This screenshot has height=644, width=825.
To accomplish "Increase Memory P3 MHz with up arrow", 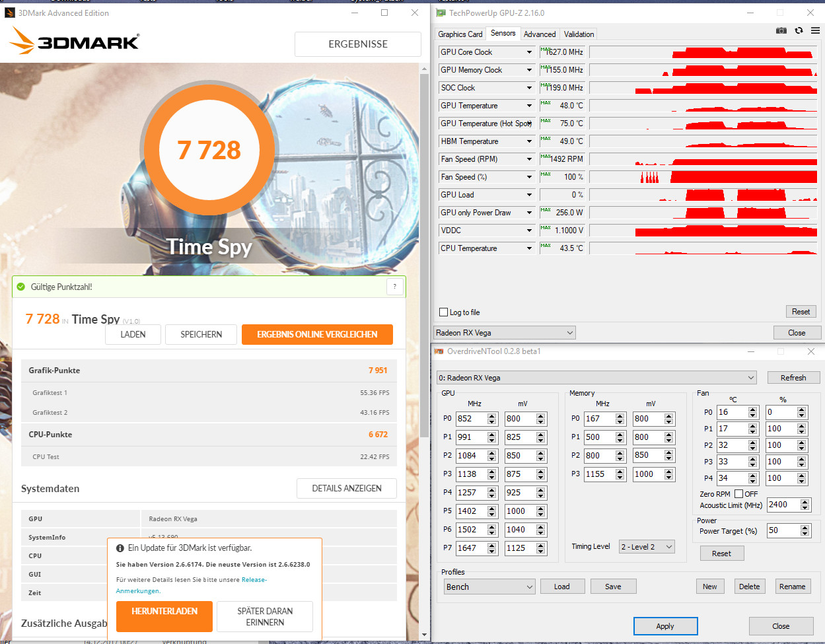I will tap(620, 472).
